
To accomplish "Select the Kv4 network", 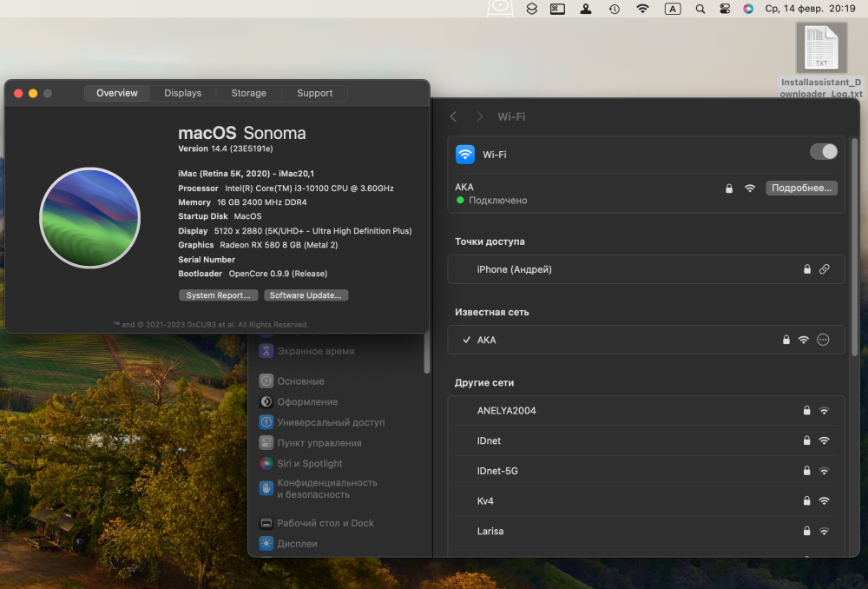I will (x=646, y=501).
